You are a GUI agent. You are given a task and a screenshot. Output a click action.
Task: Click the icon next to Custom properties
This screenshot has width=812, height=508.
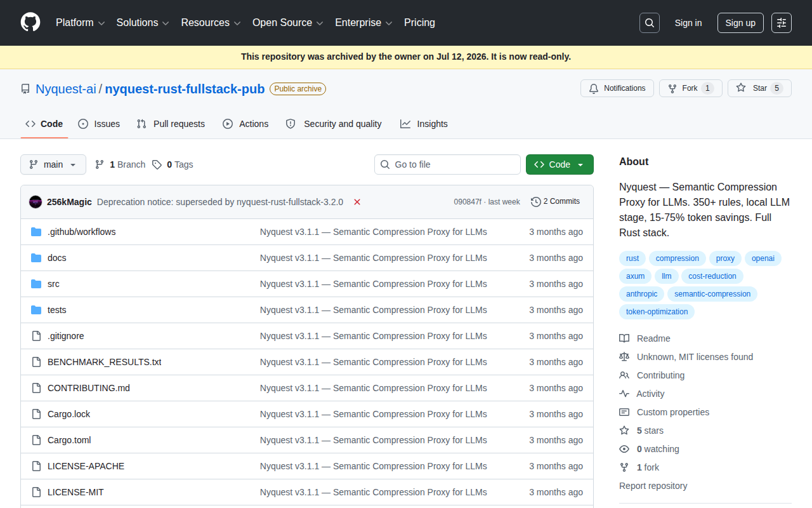624,412
